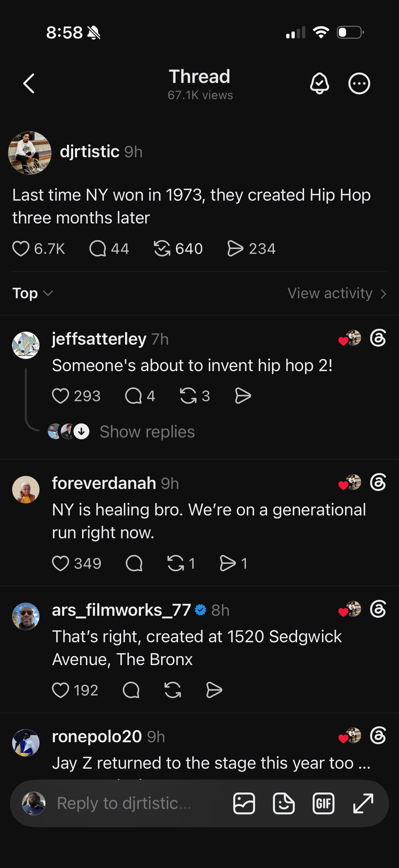The height and width of the screenshot is (868, 399).
Task: Open the sticker picker icon
Action: 284,803
